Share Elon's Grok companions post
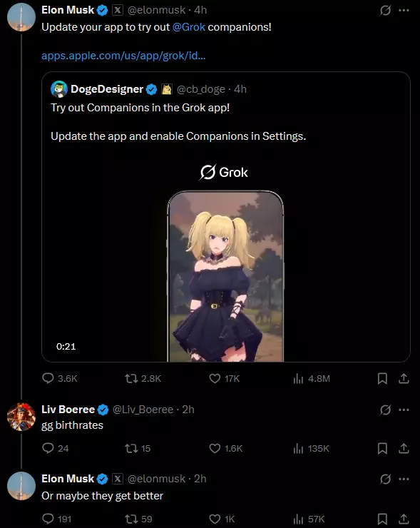 [404, 378]
